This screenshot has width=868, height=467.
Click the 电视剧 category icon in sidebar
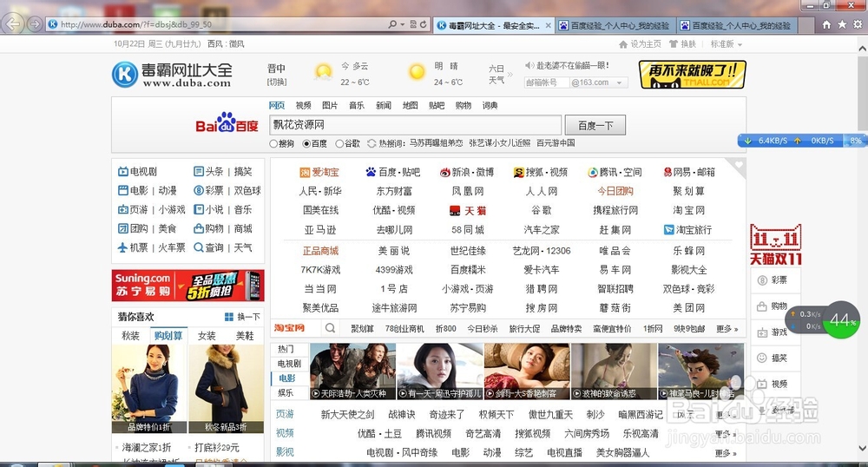(x=123, y=172)
